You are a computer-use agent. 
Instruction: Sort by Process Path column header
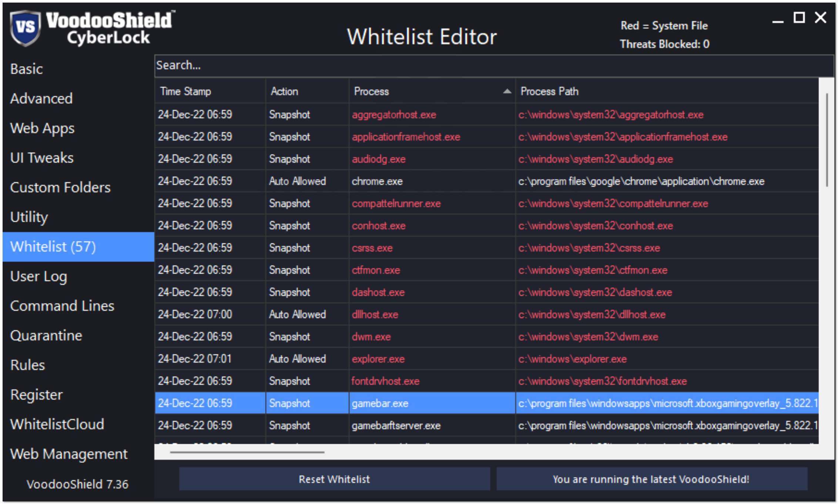(667, 91)
